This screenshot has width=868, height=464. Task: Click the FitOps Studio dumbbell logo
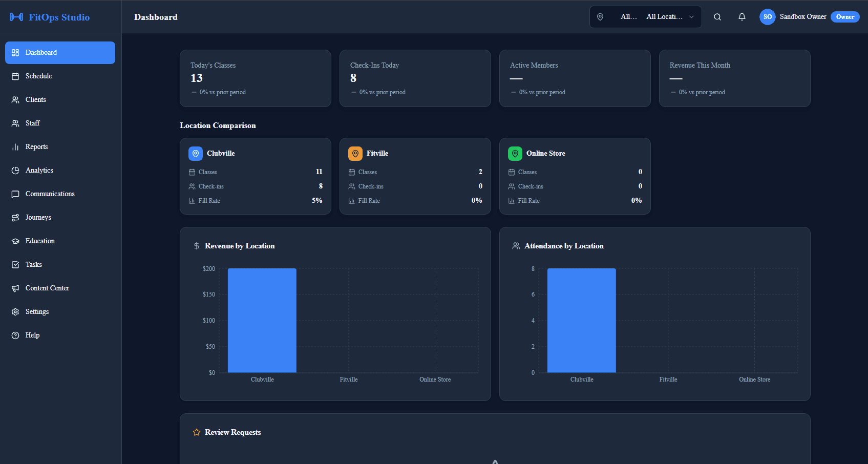[x=17, y=17]
